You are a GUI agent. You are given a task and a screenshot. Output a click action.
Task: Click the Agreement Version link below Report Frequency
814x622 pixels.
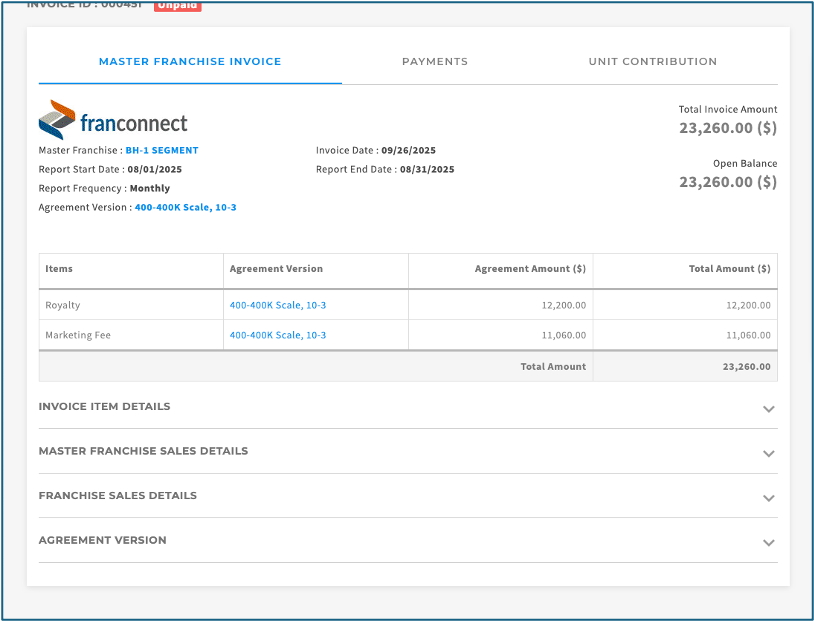tap(185, 208)
